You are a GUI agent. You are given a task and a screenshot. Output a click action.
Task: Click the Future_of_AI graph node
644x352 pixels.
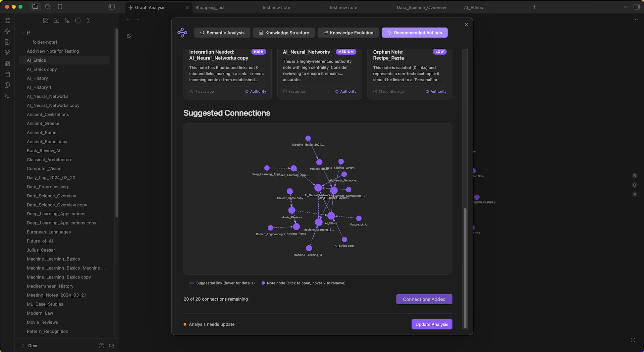point(359,218)
